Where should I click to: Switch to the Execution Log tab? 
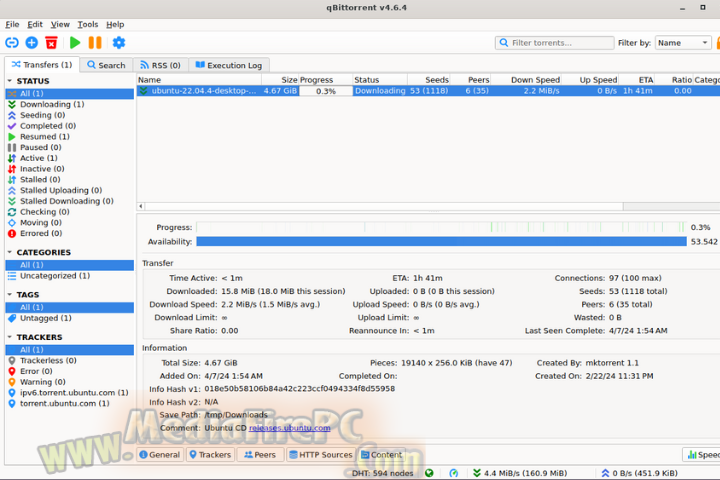(229, 65)
